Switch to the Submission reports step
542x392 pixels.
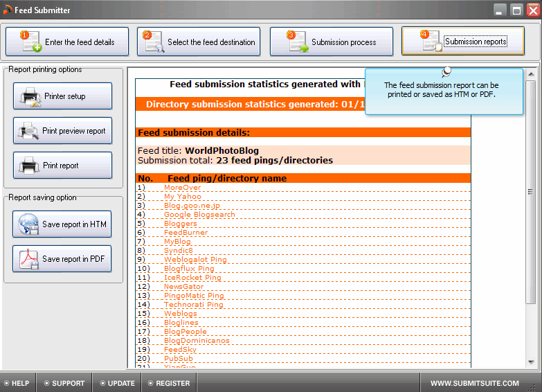[x=463, y=41]
